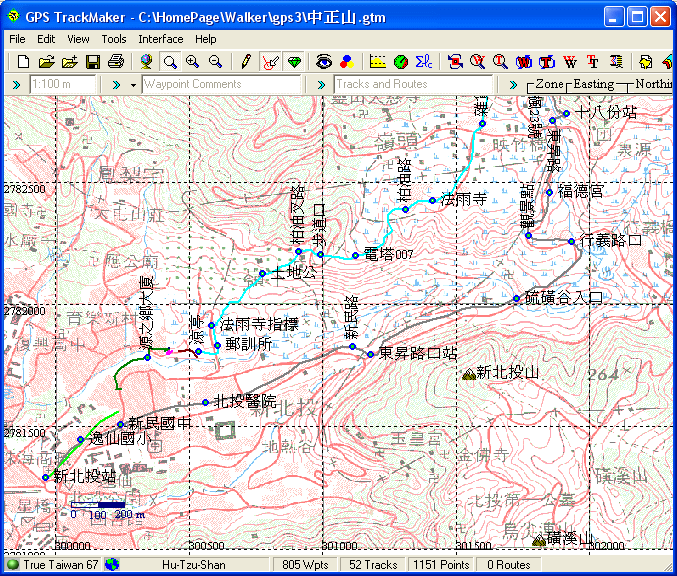Toggle the plain magnifier zoom tool
This screenshot has width=677, height=576.
click(x=170, y=62)
